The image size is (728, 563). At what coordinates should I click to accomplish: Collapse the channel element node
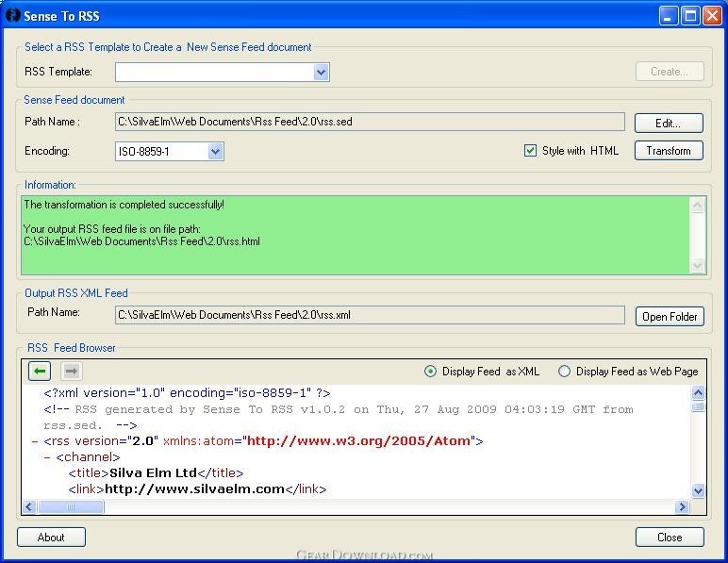47,457
